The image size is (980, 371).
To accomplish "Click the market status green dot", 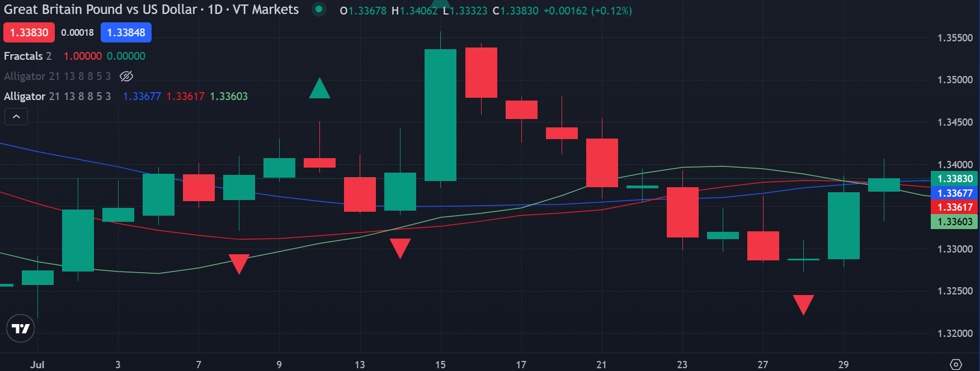I will click(319, 9).
